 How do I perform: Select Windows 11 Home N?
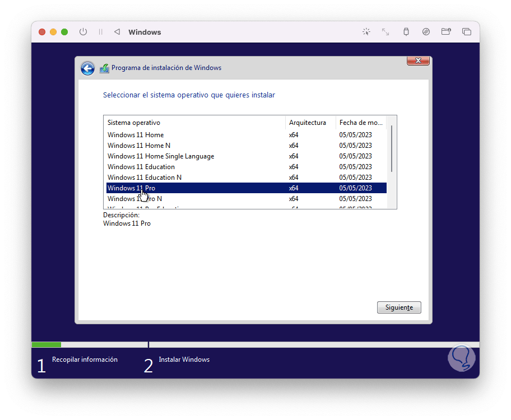pos(247,146)
